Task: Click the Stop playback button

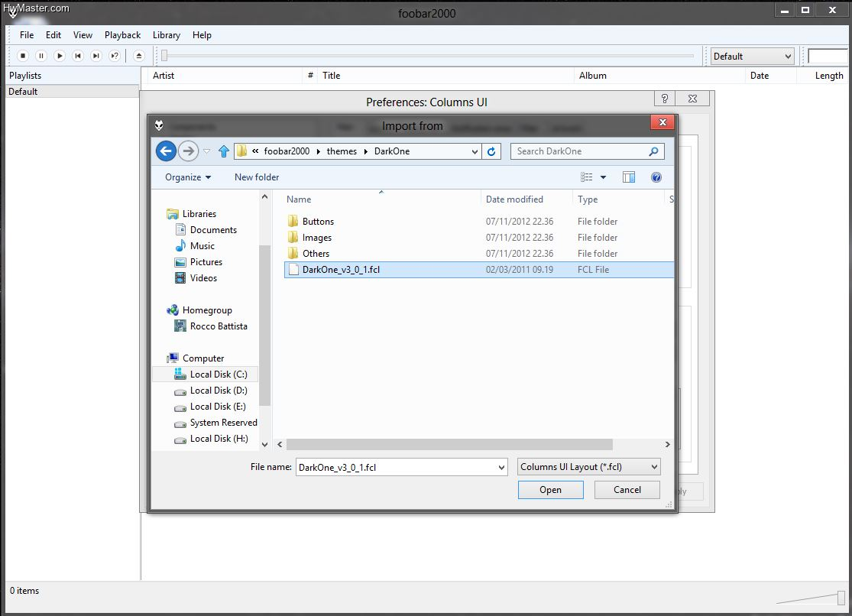Action: click(x=23, y=56)
